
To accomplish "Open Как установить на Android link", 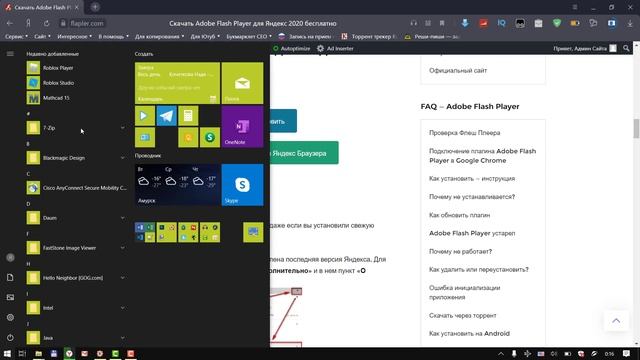I will 469,333.
